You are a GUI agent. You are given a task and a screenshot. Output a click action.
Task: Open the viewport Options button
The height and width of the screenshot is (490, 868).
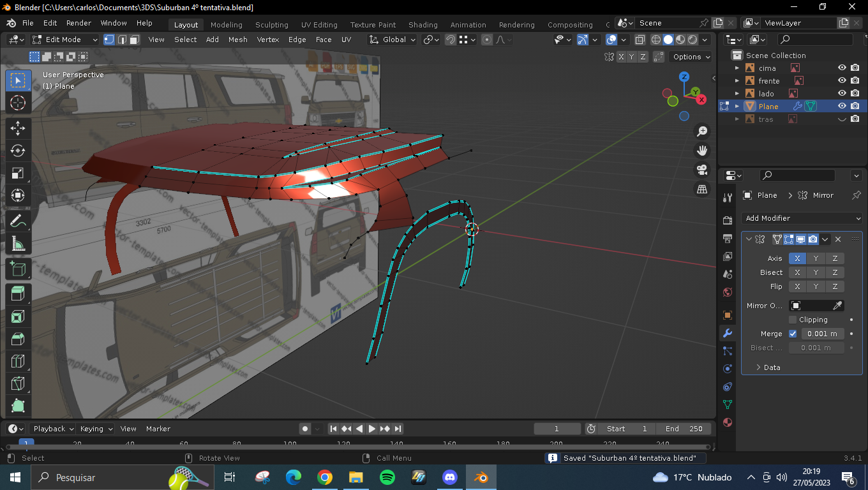[691, 57]
